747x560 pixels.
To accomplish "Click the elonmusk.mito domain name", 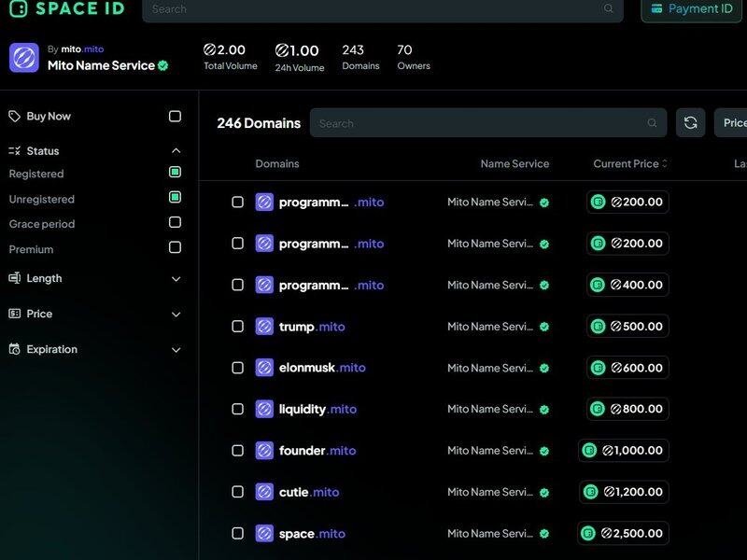I will point(322,368).
